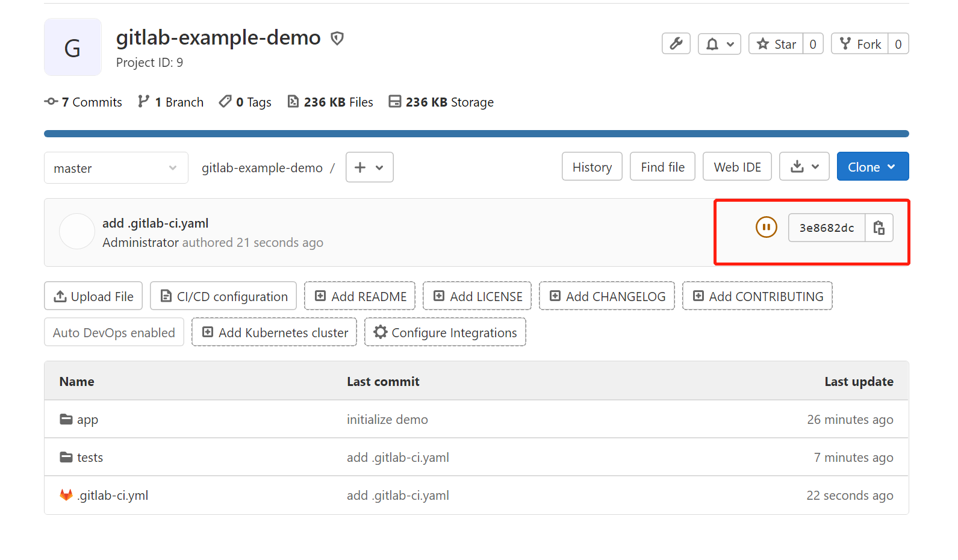Click the Last update column header

[x=859, y=382]
